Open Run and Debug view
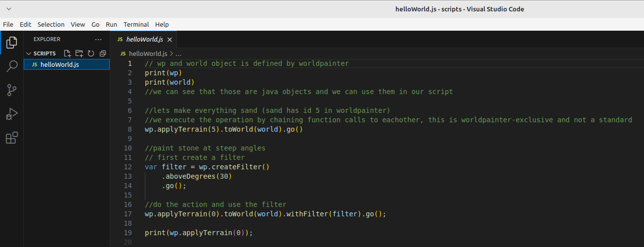The image size is (644, 247). tap(11, 114)
